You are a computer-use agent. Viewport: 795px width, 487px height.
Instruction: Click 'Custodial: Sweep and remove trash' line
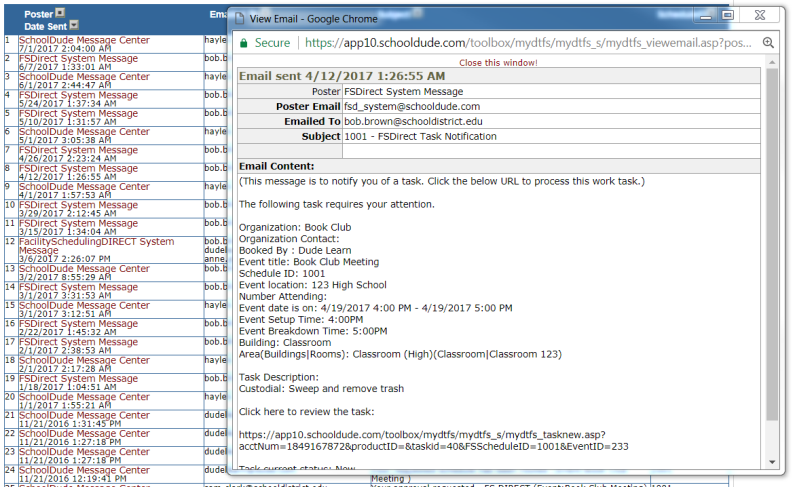coord(321,389)
